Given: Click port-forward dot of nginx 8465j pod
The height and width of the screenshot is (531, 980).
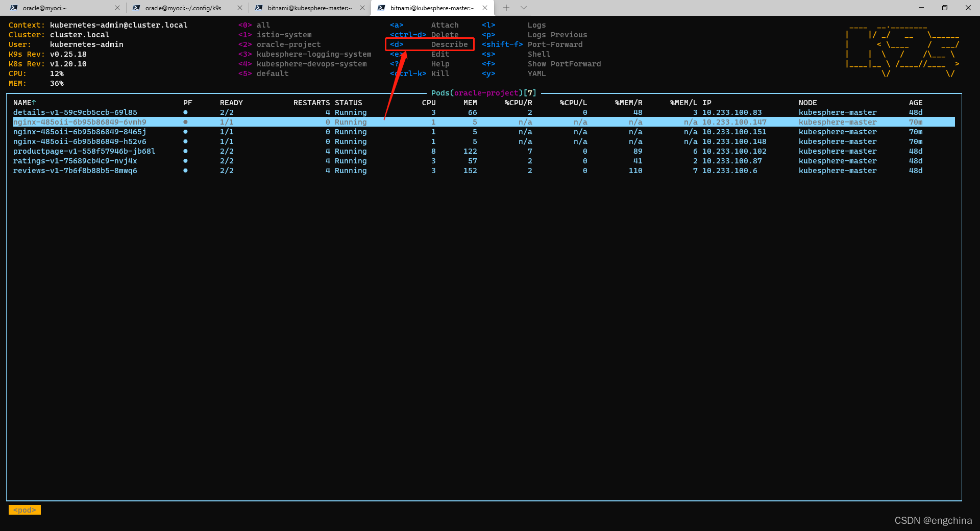Looking at the screenshot, I should click(x=185, y=132).
